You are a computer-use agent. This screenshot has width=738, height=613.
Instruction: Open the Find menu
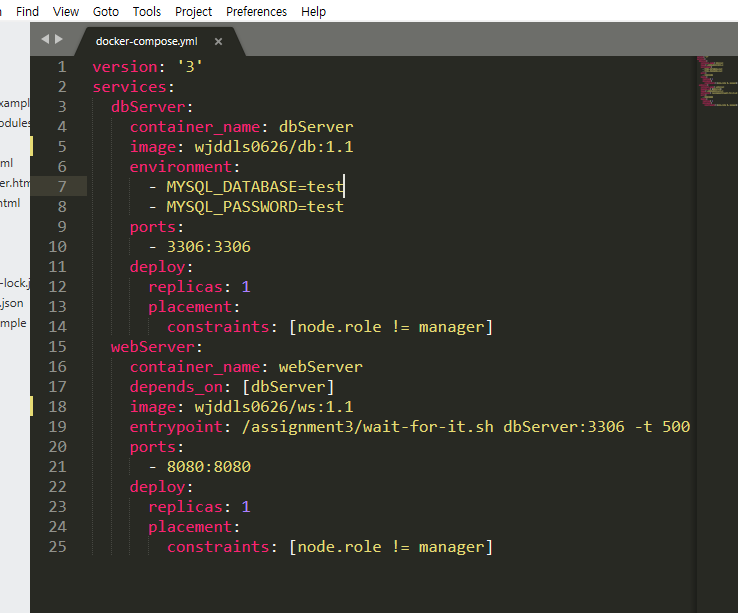[x=27, y=11]
